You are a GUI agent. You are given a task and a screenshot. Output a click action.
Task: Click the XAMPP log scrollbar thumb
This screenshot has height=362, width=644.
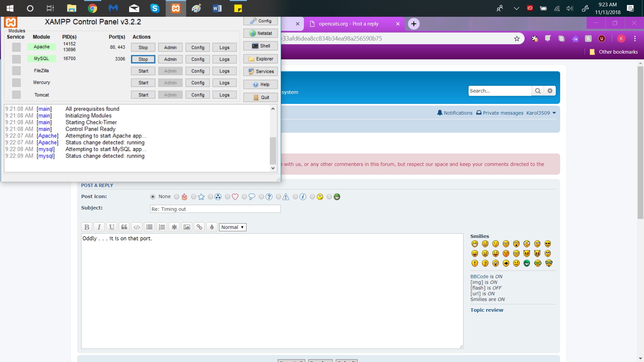[273, 150]
